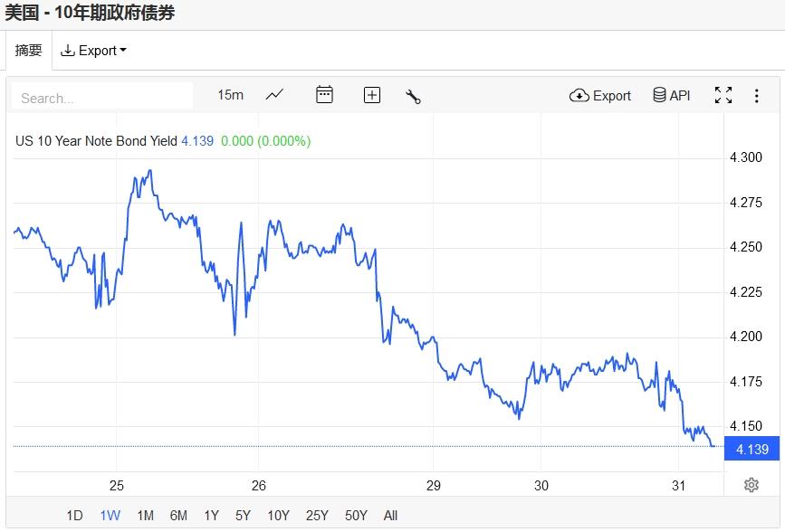Screen dimensions: 785x532
Task: Click the cloud Export button in chart toolbar
Action: pyautogui.click(x=600, y=95)
